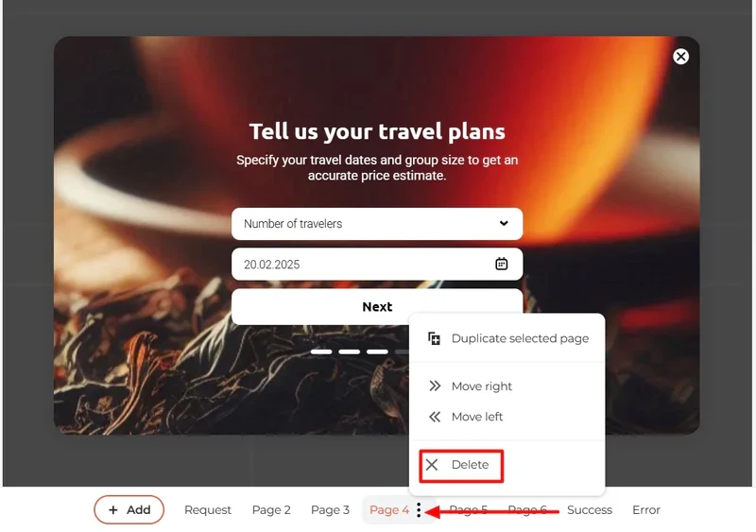
Task: Expand the Number of travelers dropdown
Action: (377, 224)
